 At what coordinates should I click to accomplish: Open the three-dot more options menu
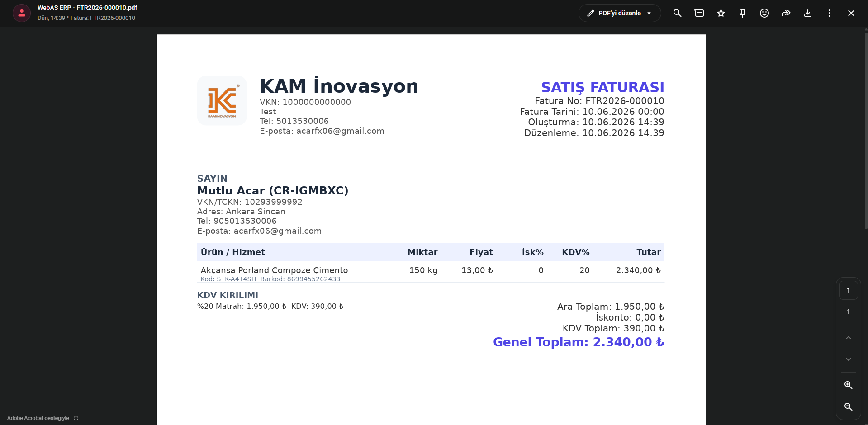pyautogui.click(x=829, y=13)
